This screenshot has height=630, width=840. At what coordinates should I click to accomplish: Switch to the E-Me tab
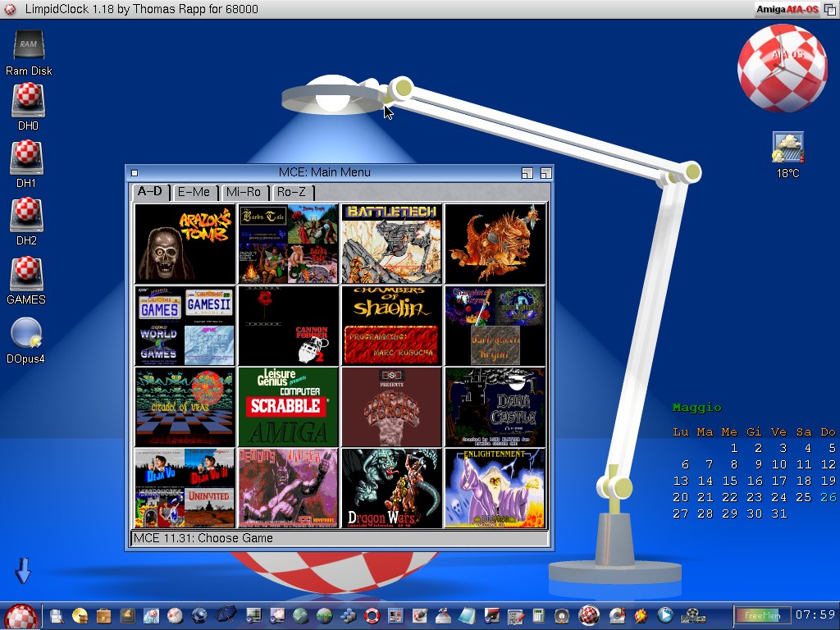pos(194,192)
